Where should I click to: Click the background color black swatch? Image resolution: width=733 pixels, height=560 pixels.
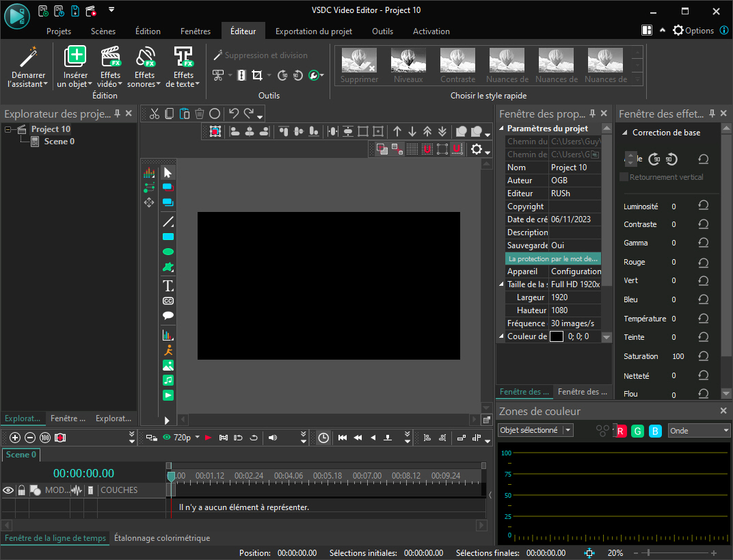557,336
